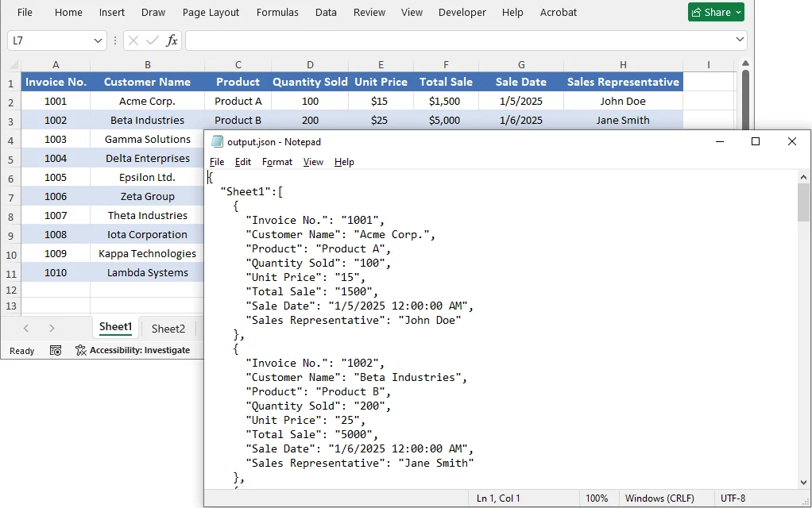Click the John Doe cell in Excel
The width and height of the screenshot is (812, 508).
coord(623,101)
